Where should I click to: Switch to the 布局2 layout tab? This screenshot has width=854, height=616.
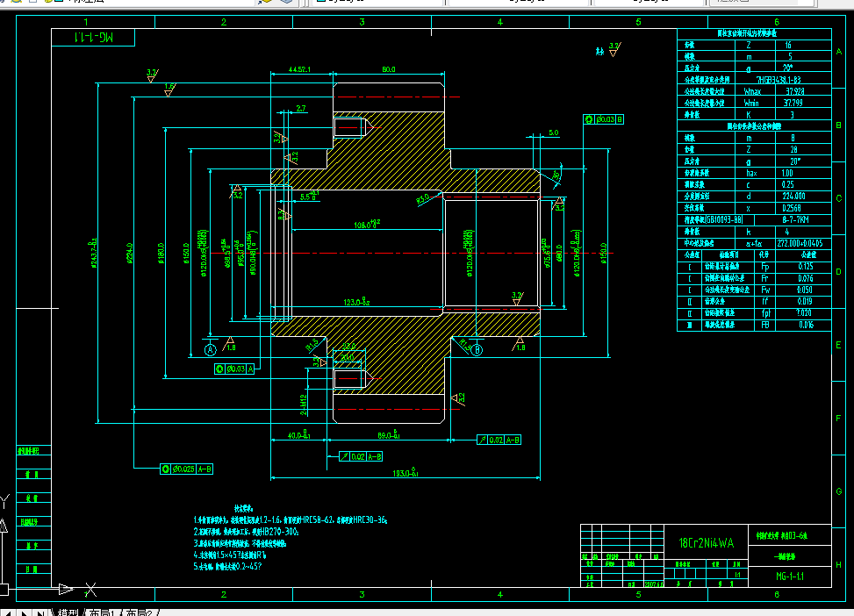pyautogui.click(x=140, y=612)
